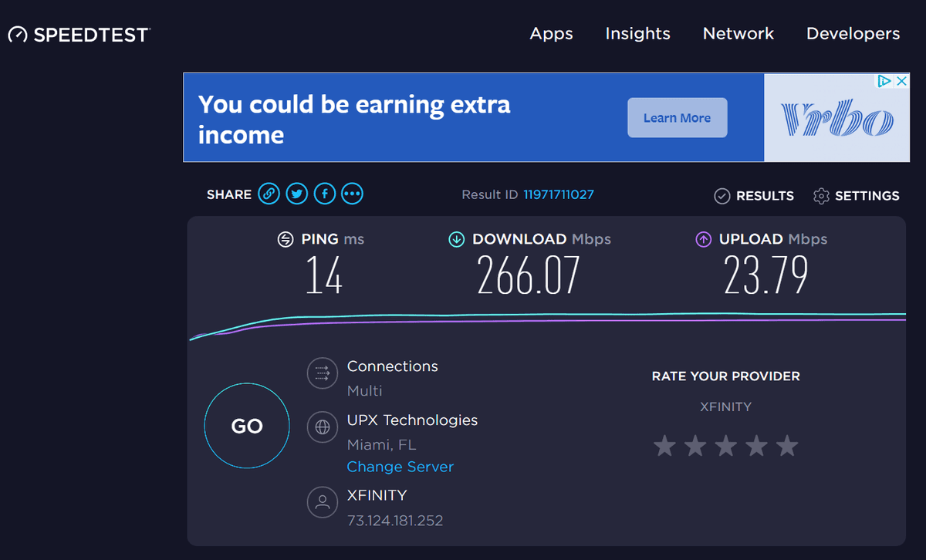Click the download value 266.07
Viewport: 926px width, 560px height.
pos(528,275)
